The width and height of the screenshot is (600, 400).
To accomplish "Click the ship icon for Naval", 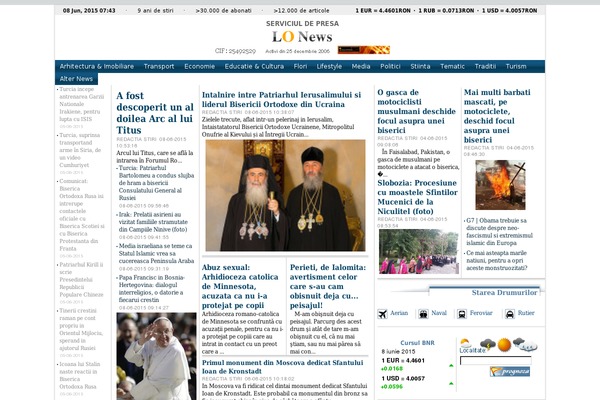I will (x=423, y=314).
